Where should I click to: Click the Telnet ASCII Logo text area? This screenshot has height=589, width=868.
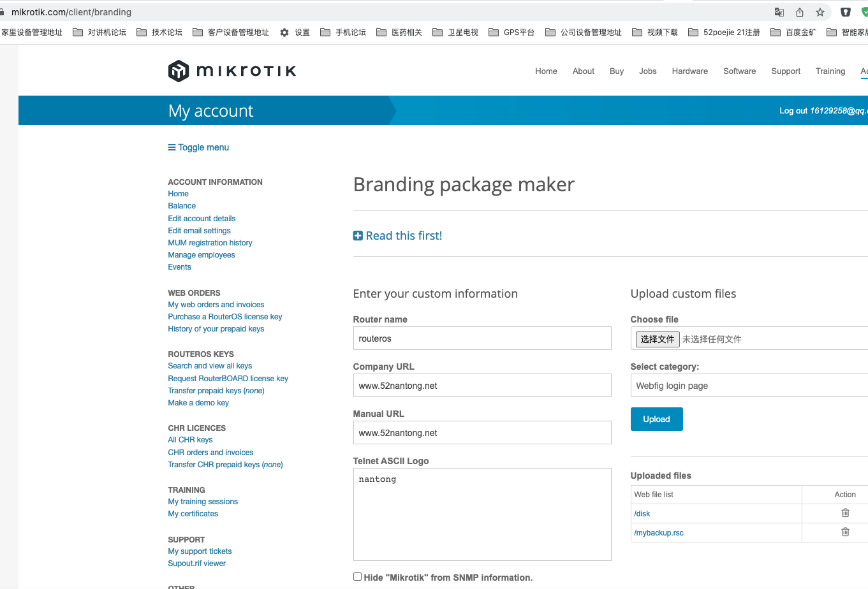[482, 514]
